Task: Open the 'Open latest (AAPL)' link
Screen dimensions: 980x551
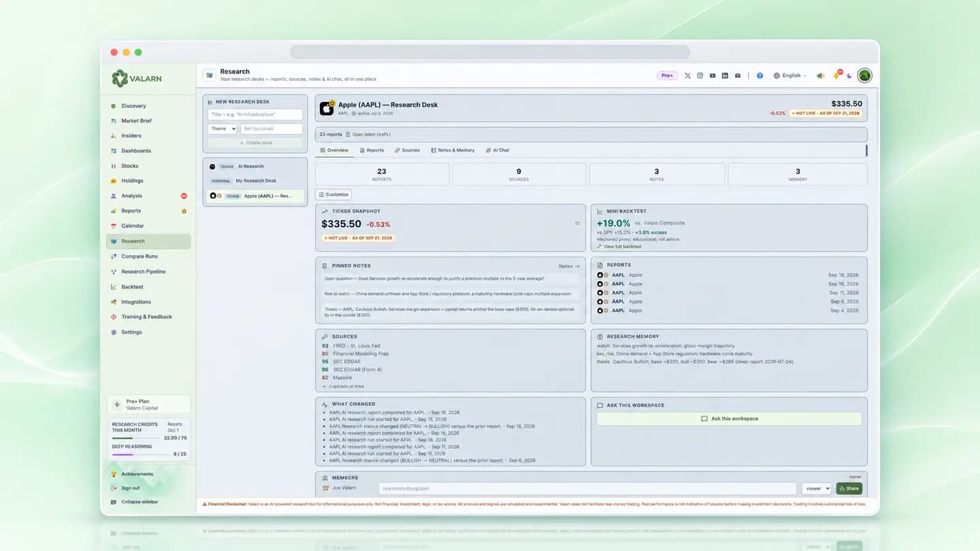Action: [368, 135]
